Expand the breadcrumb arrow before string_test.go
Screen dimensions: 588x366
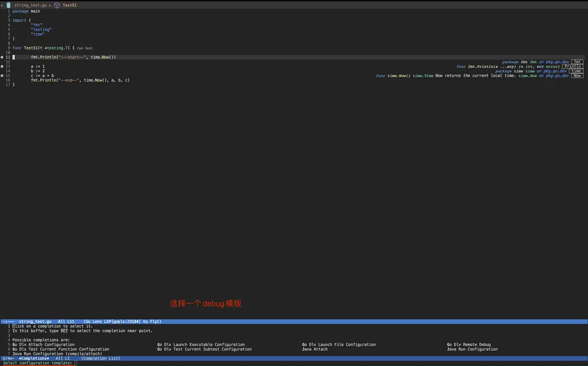click(2, 5)
